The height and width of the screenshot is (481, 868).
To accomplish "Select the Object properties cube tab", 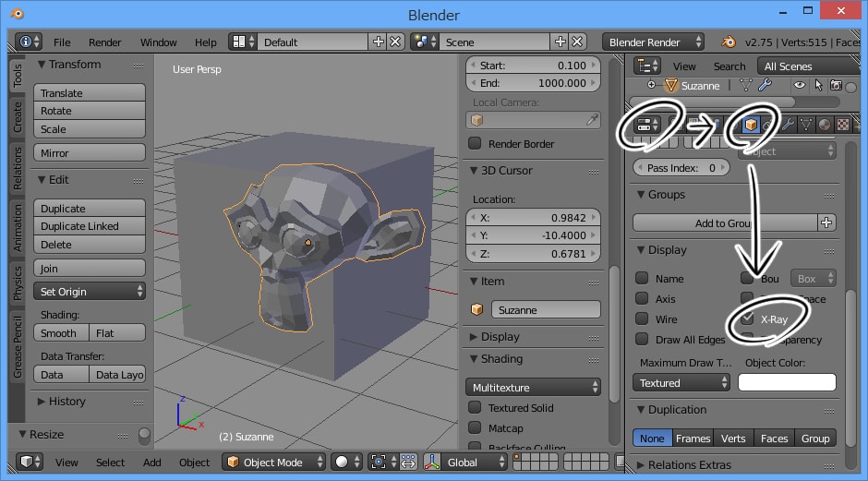I will (751, 125).
